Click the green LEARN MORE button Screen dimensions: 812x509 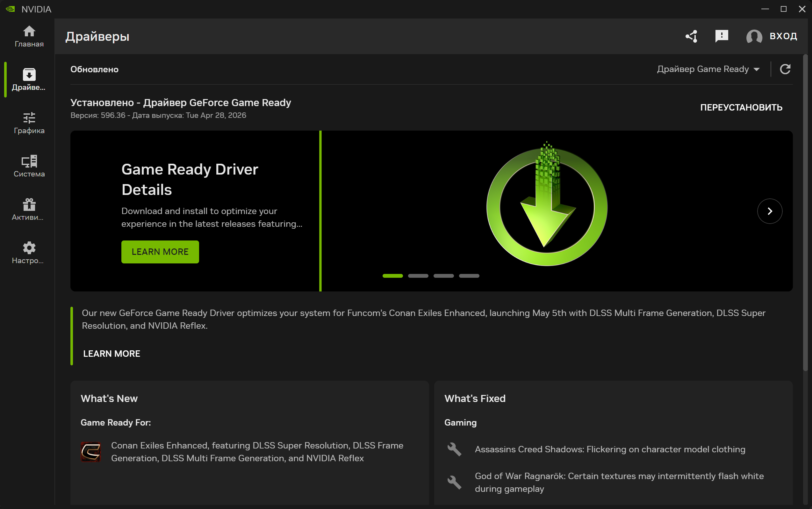(x=160, y=252)
